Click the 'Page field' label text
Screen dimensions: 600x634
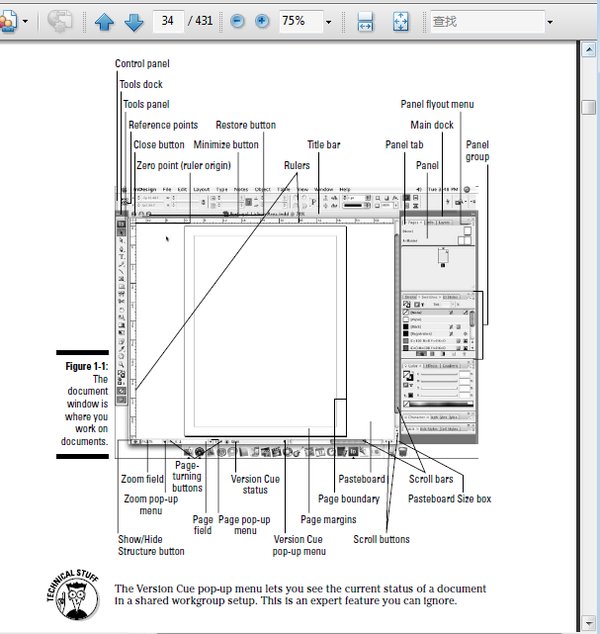point(203,525)
